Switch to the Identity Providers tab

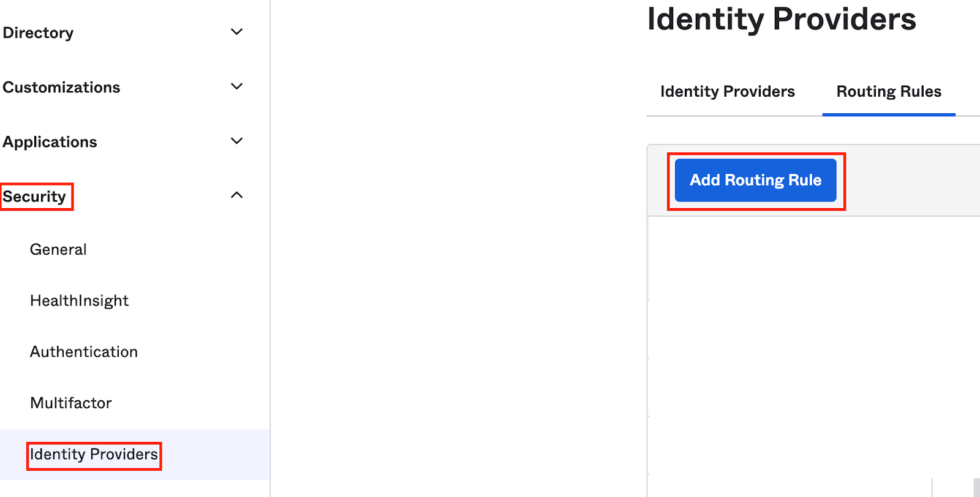pyautogui.click(x=728, y=91)
